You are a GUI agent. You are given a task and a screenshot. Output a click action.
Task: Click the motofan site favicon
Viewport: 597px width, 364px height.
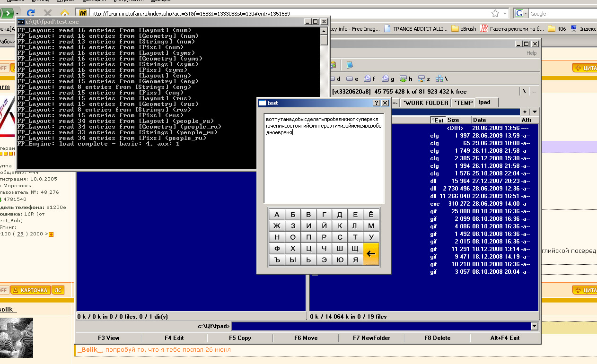pos(83,13)
